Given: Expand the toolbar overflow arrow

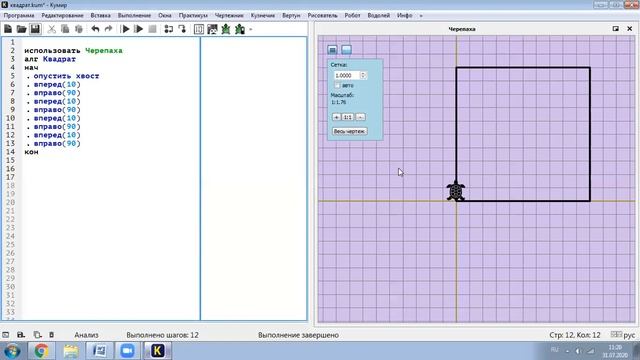Looking at the screenshot, I should click(251, 29).
